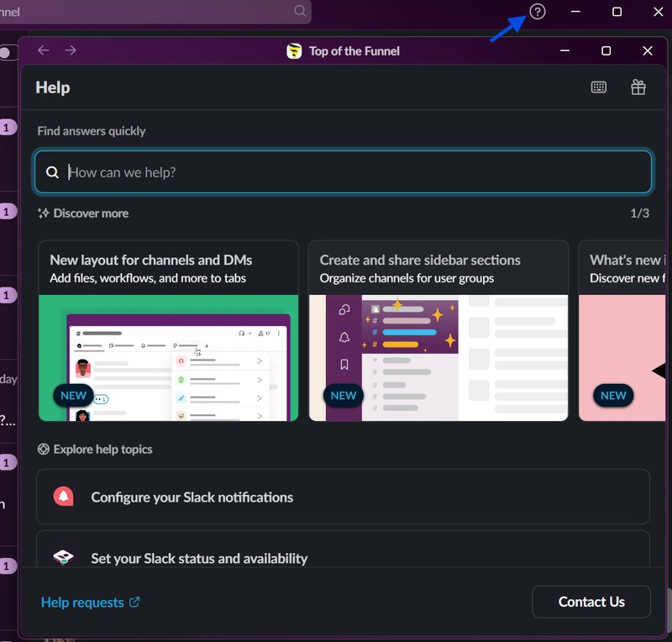Open 'Configure your Slack notifications' topic
The height and width of the screenshot is (642, 672).
point(343,497)
